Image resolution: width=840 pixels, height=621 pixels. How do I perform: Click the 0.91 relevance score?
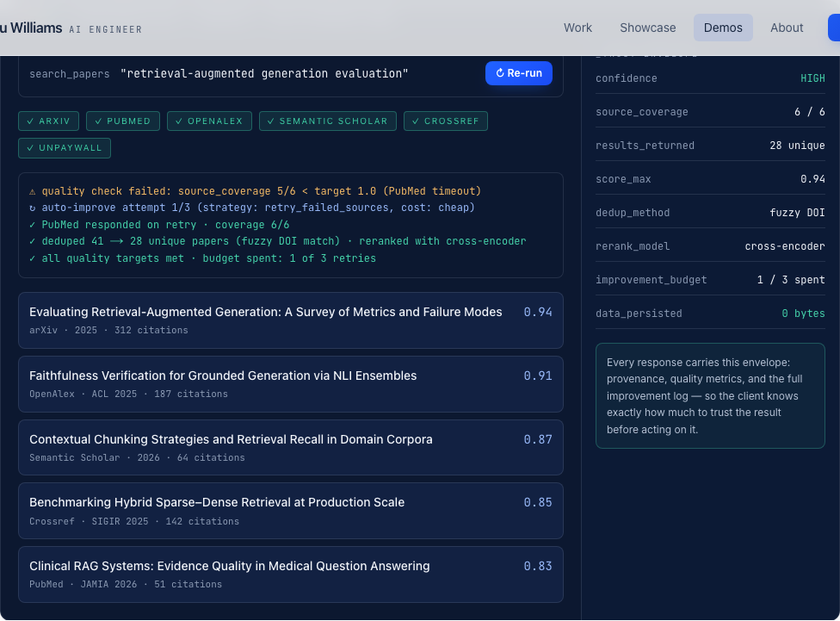pos(538,376)
